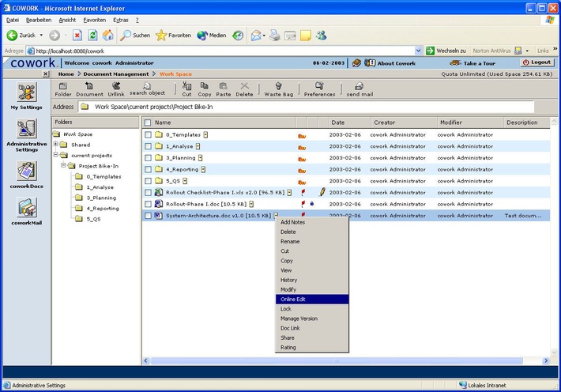561x392 pixels.
Task: Click IE Refresh button
Action: (x=92, y=35)
